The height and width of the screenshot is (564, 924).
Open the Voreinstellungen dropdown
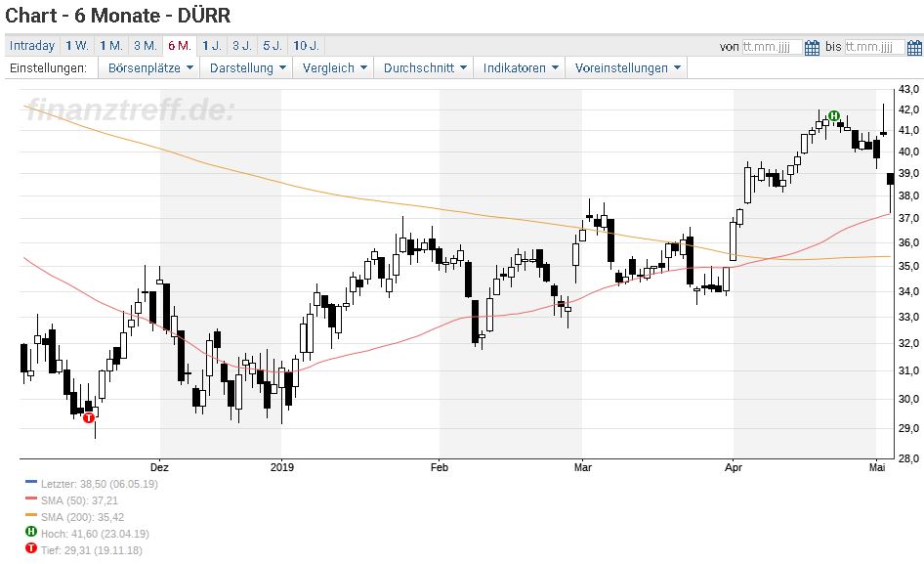627,67
